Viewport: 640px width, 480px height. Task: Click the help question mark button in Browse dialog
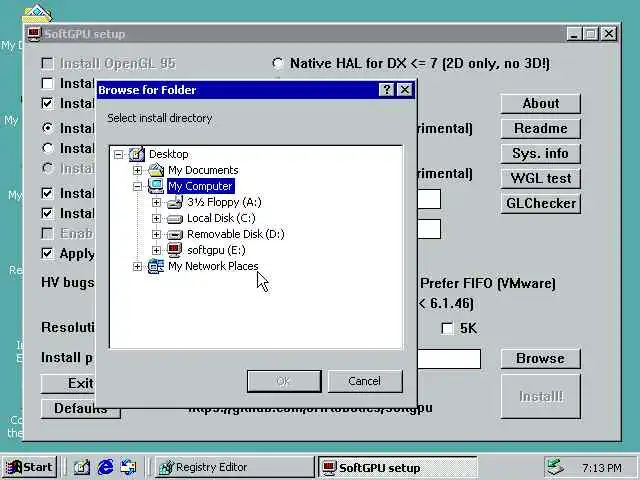[x=386, y=90]
